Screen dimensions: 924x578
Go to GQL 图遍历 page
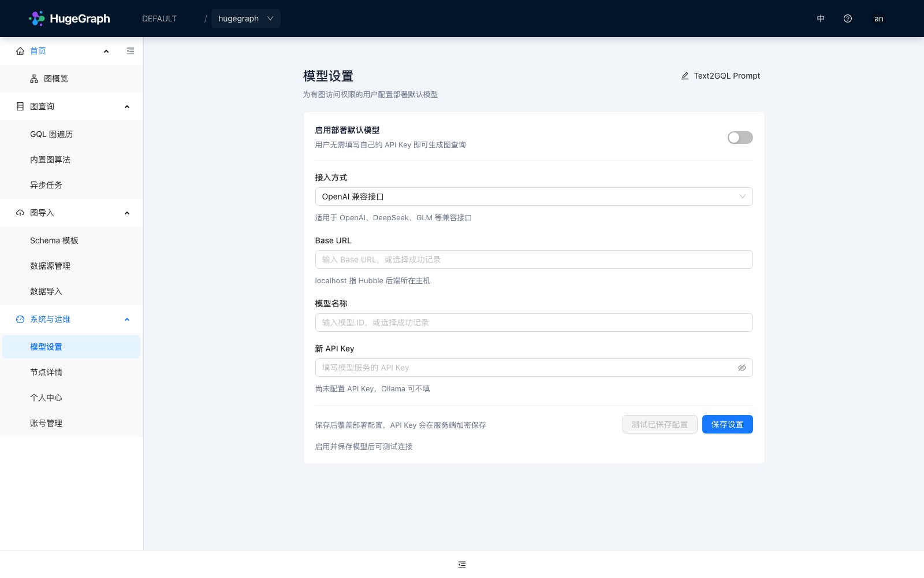coord(72,134)
